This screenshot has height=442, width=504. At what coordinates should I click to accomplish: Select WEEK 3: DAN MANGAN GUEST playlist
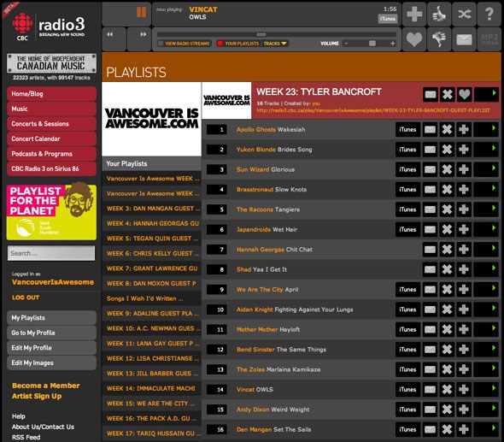pos(152,209)
